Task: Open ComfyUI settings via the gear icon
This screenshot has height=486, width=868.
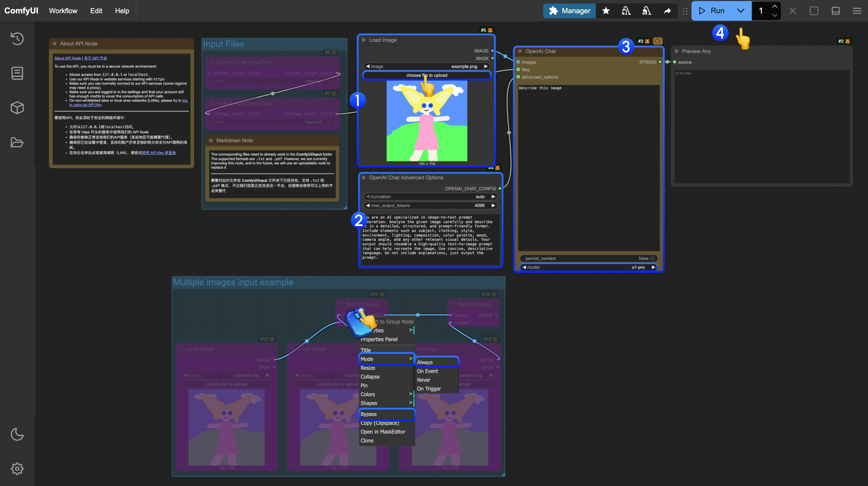Action: coord(17,469)
